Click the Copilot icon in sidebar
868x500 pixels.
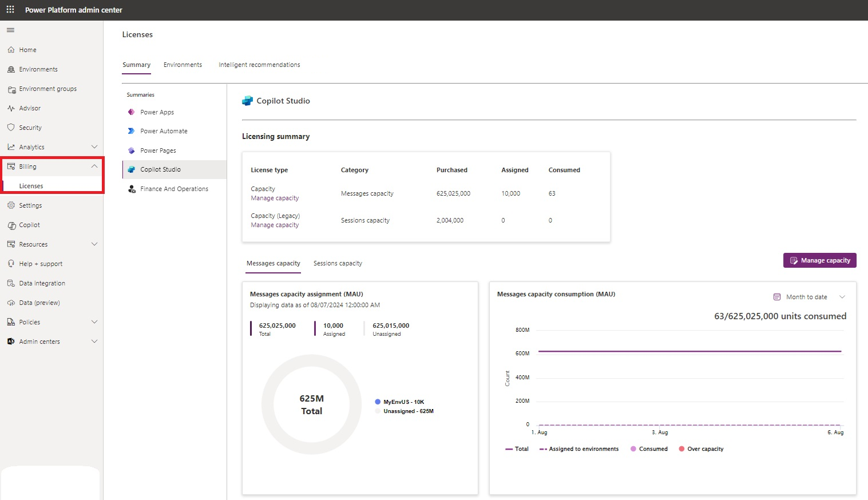(x=11, y=225)
